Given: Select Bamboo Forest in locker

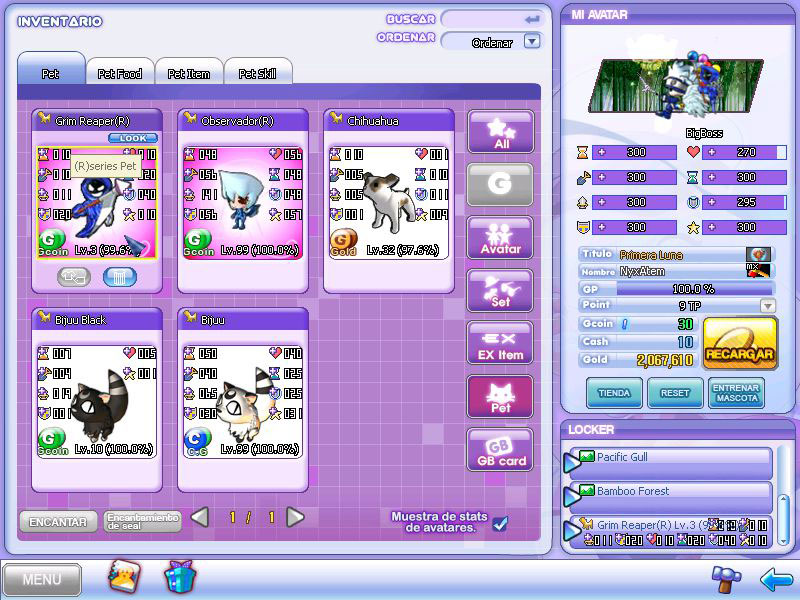Looking at the screenshot, I should coord(669,497).
